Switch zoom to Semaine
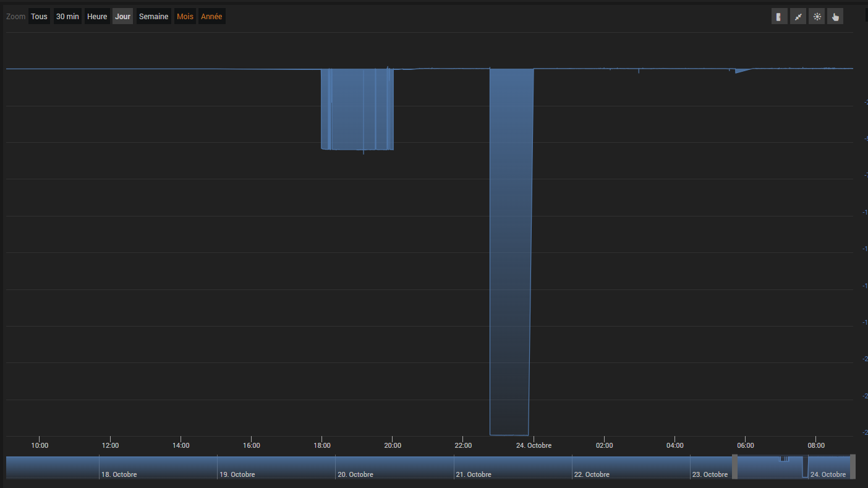Image resolution: width=868 pixels, height=488 pixels. click(x=153, y=17)
